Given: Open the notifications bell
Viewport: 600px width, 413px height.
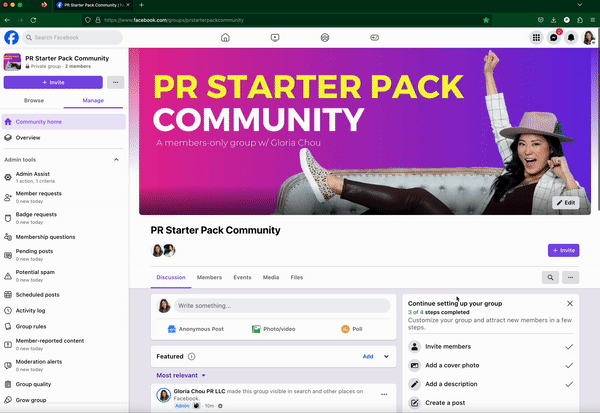Looking at the screenshot, I should pyautogui.click(x=571, y=38).
